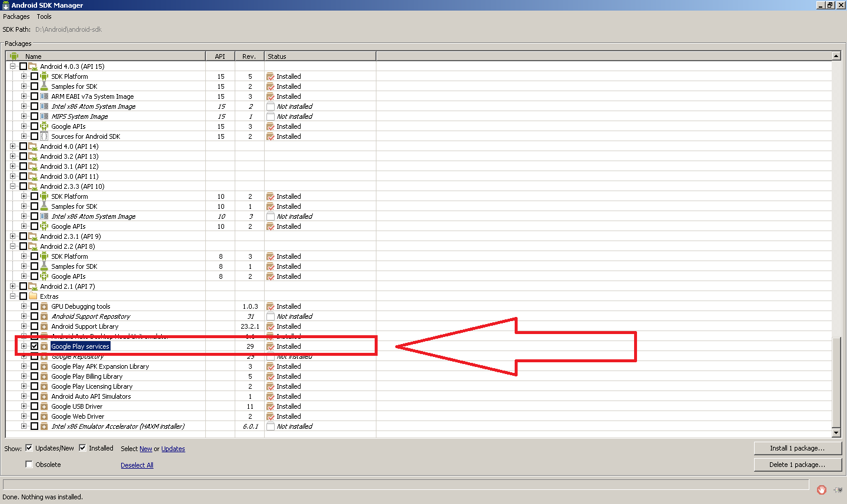This screenshot has height=504, width=847.
Task: Click the Sources for Android SDK icon
Action: 44,136
